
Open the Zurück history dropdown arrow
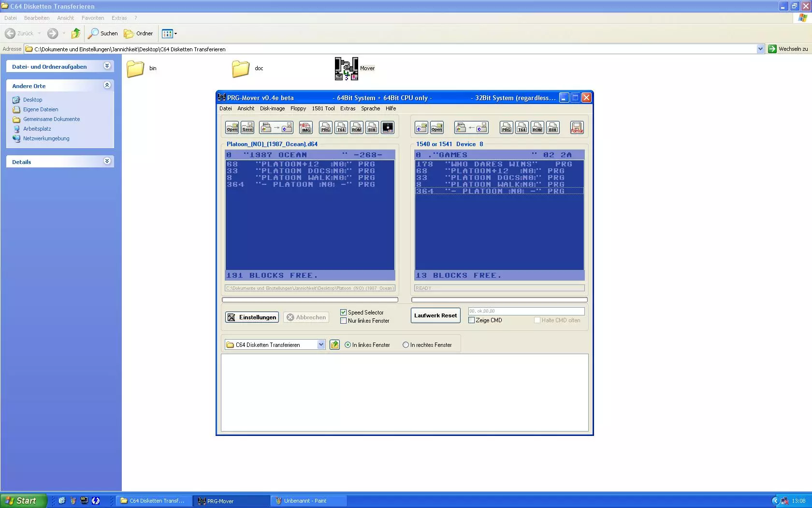[39, 33]
